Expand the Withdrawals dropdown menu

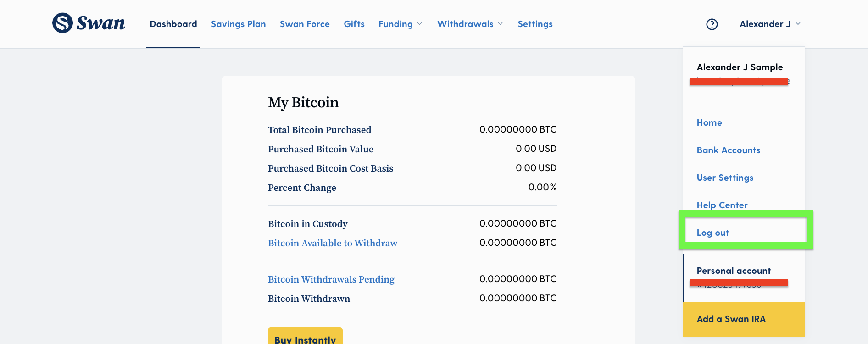(470, 24)
